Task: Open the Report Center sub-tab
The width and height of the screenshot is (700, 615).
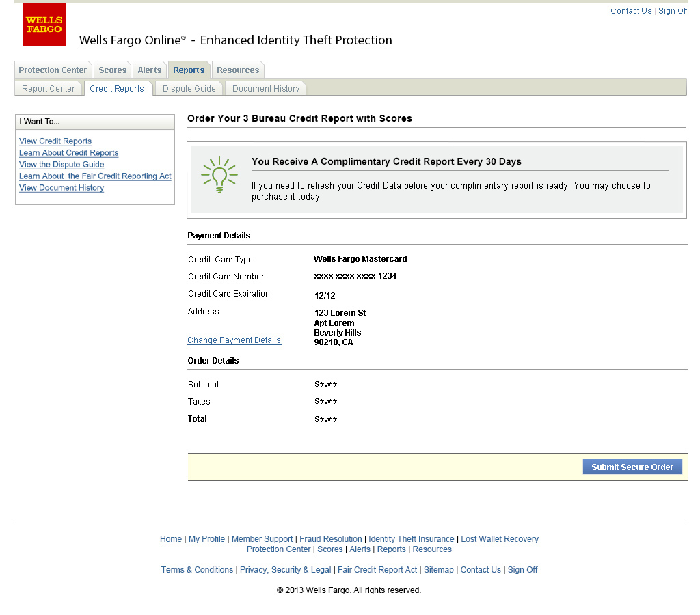Action: point(49,88)
